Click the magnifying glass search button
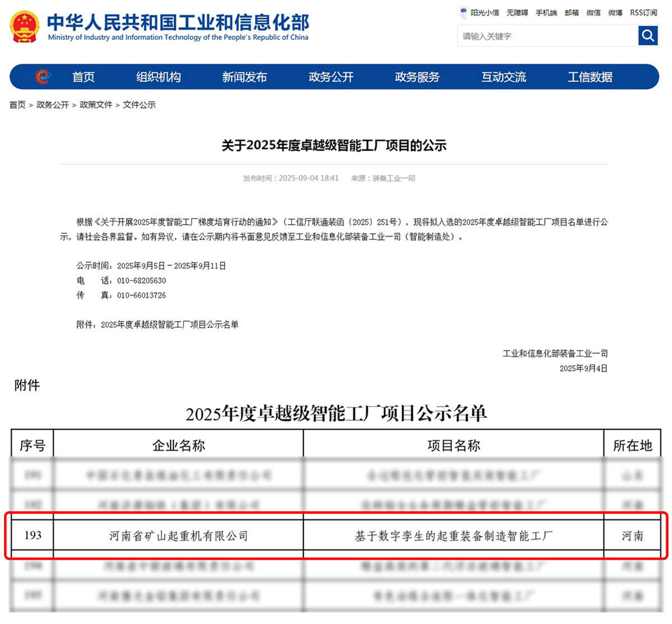 point(648,36)
